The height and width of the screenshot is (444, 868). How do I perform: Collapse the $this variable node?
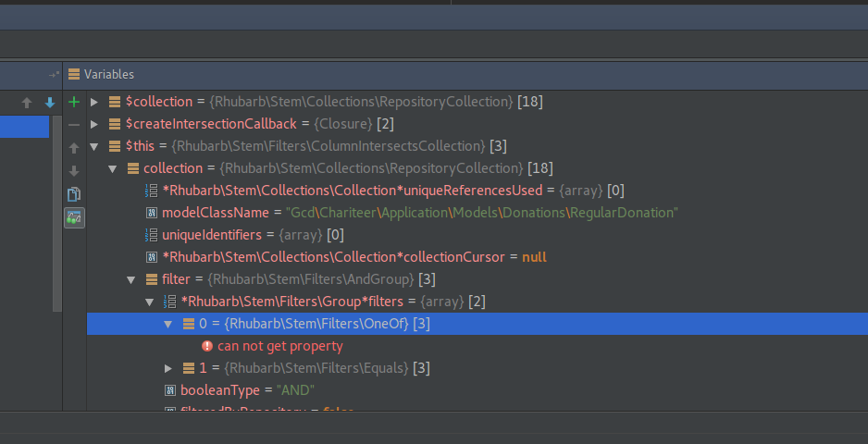click(x=94, y=146)
